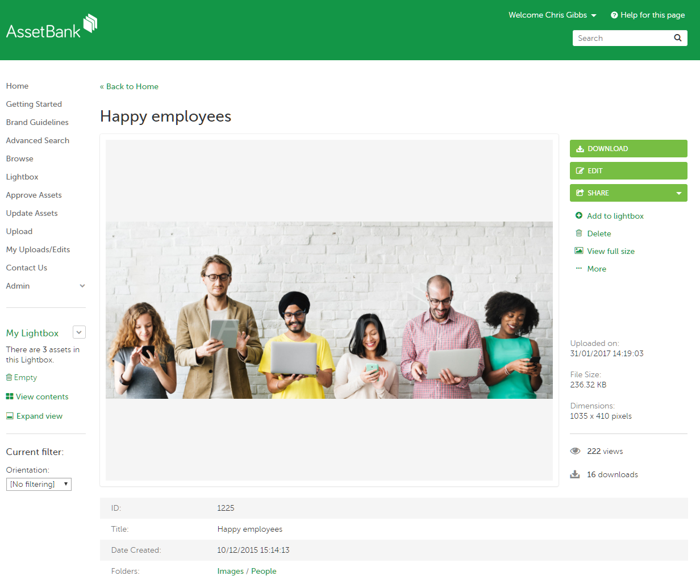This screenshot has height=588, width=700.
Task: Open Browse in the sidebar
Action: tap(20, 159)
